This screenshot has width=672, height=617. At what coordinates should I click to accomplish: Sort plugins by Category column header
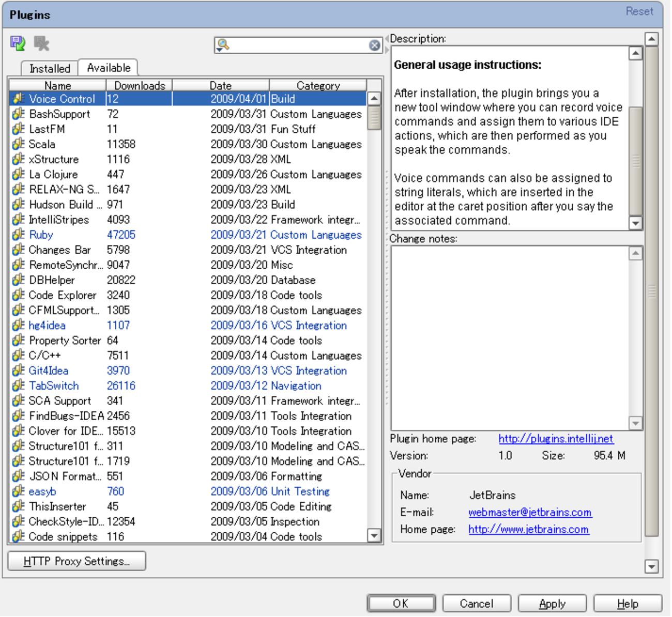click(x=317, y=85)
